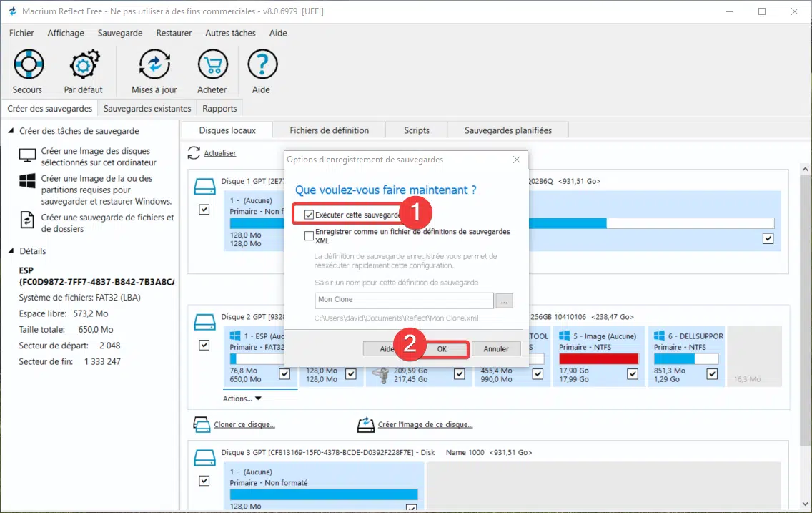Viewport: 812px width, 513px height.
Task: Click Annuler in the dialog
Action: pyautogui.click(x=496, y=348)
